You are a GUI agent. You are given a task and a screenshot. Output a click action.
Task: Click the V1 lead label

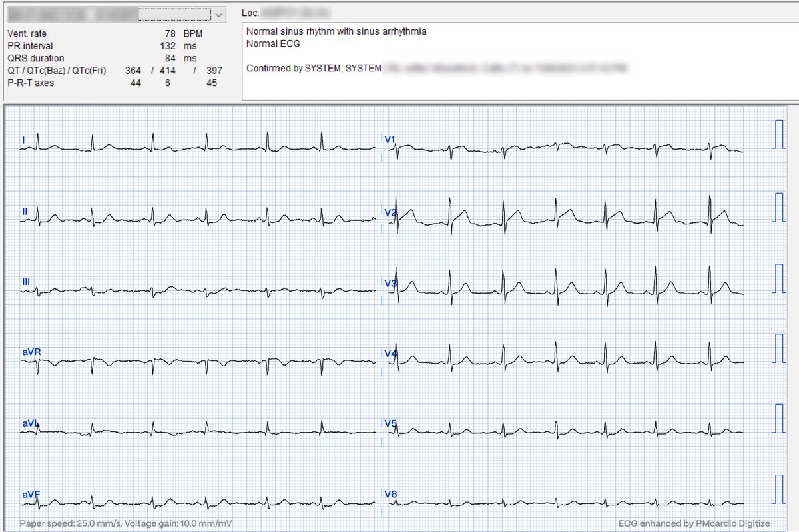click(390, 140)
